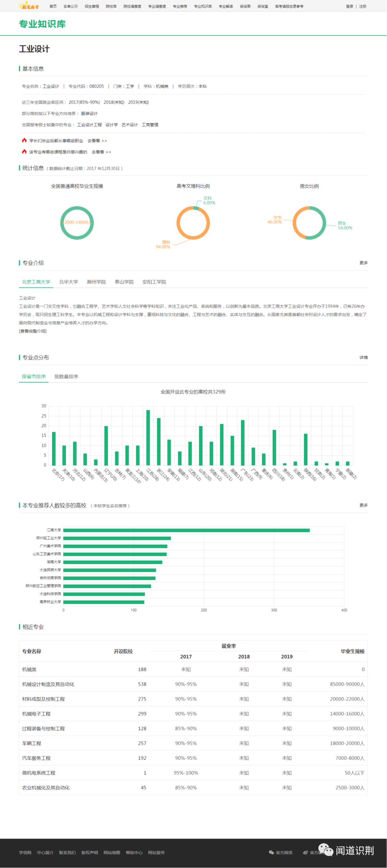
Task: Open 机械类 in the 相近专业 table
Action: [x=29, y=669]
